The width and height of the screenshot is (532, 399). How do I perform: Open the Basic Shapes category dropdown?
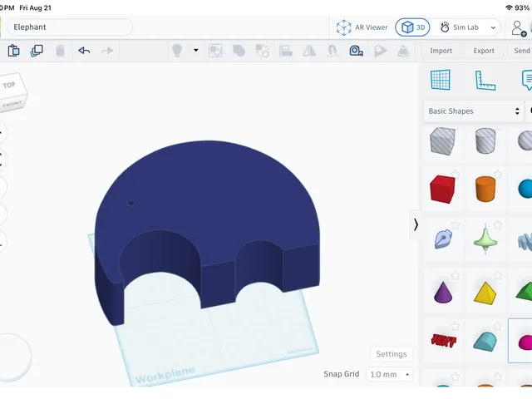[473, 111]
